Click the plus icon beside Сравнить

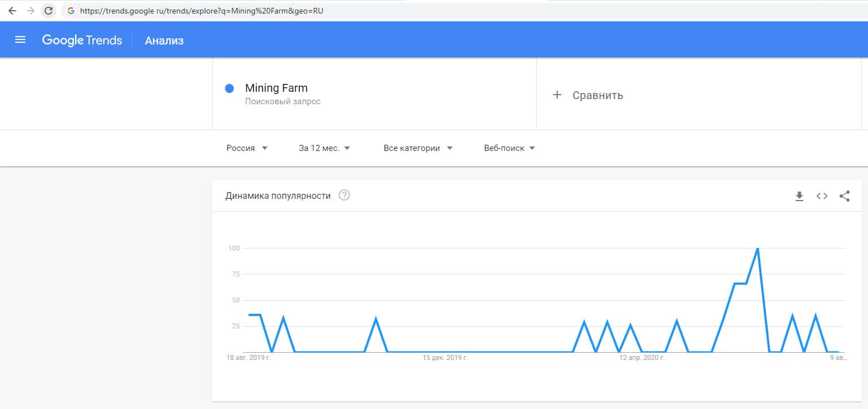click(x=557, y=95)
